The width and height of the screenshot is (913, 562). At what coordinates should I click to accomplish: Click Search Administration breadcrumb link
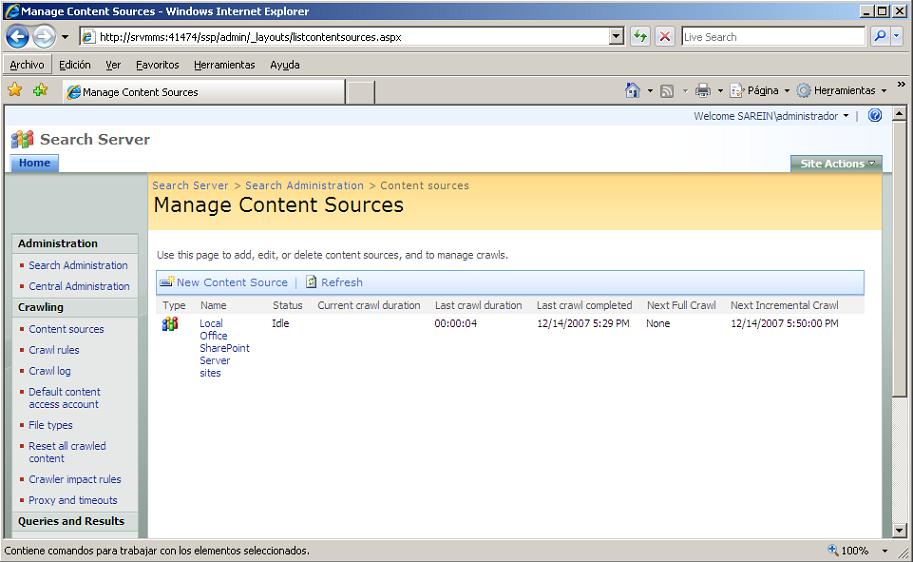304,185
